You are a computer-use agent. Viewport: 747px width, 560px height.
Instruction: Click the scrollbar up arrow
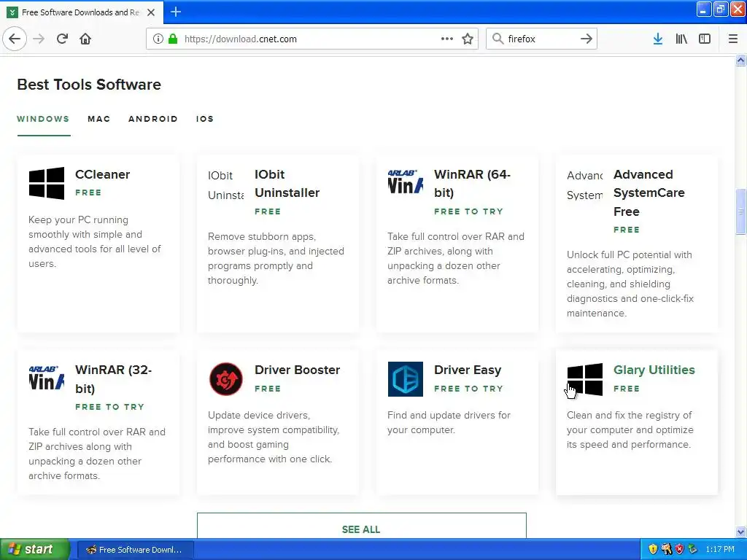tap(740, 61)
